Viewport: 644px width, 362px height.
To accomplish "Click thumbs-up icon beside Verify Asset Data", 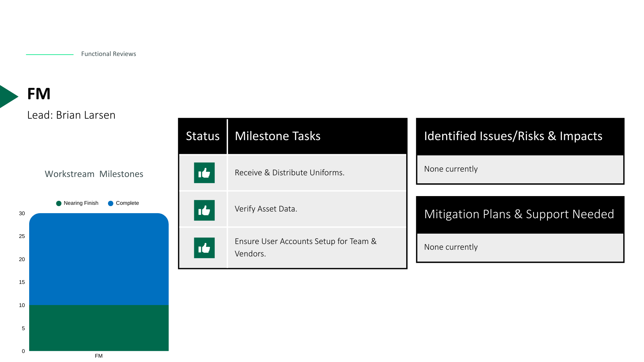I will [204, 210].
